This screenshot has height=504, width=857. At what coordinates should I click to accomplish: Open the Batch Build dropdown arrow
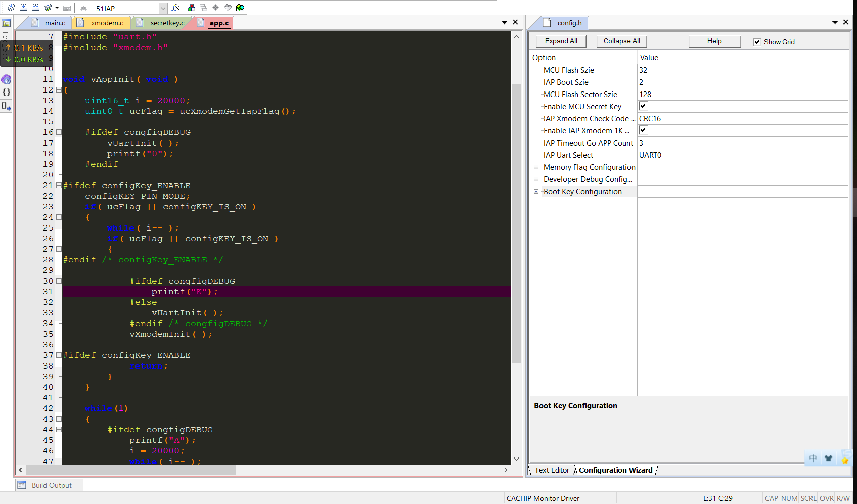click(57, 8)
